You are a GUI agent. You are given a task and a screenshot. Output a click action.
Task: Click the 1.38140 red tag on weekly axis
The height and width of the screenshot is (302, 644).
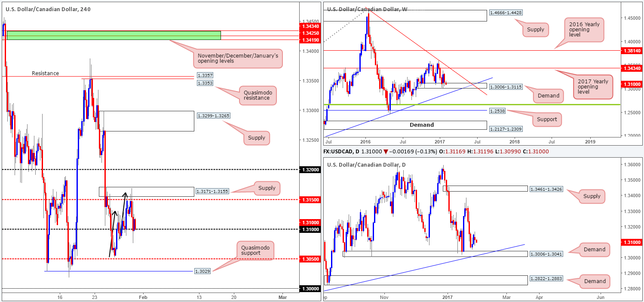(x=632, y=50)
